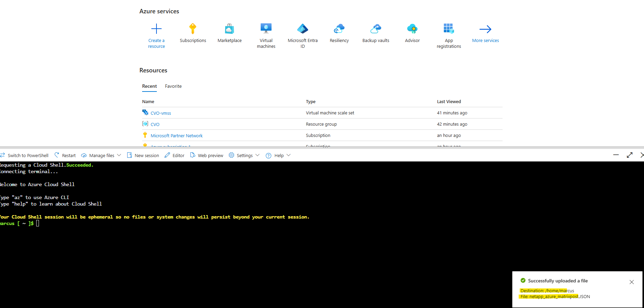
Task: Open the CVO resource group link
Action: coord(155,124)
